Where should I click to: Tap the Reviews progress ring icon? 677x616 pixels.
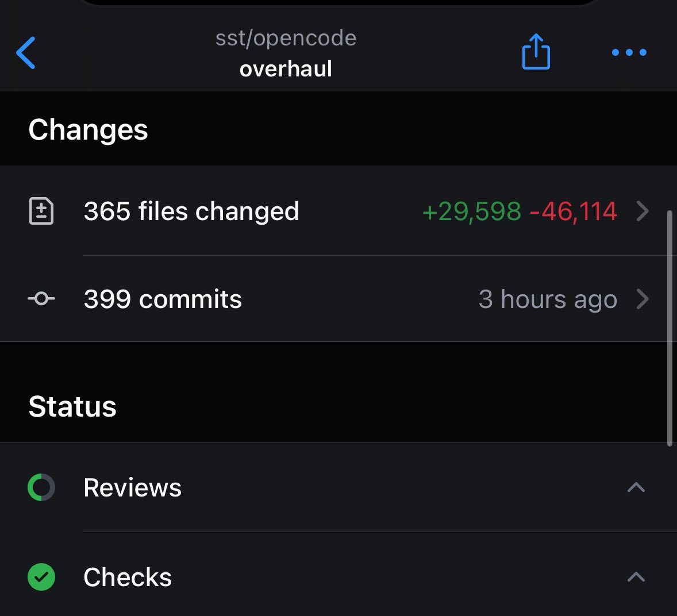point(41,487)
